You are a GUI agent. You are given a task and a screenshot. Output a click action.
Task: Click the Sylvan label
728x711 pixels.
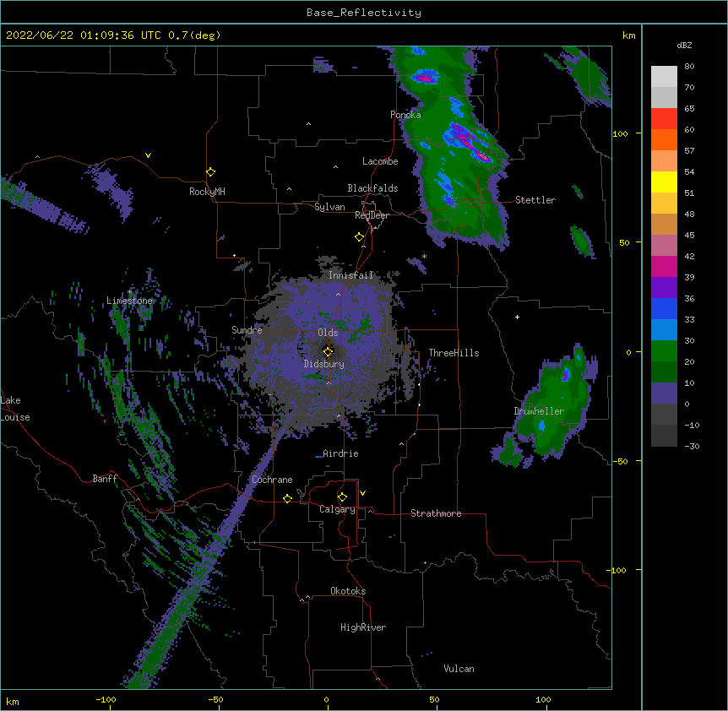click(x=329, y=207)
